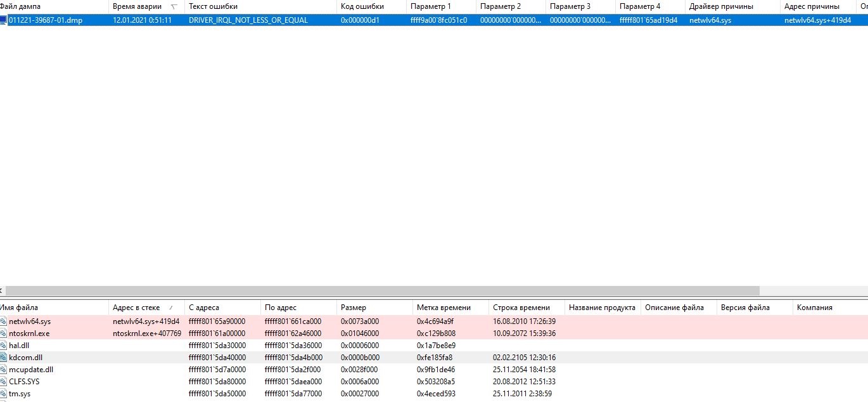Viewport: 868px width, 402px height.
Task: Click the ntoskrnl.exe file icon
Action: coord(3,334)
